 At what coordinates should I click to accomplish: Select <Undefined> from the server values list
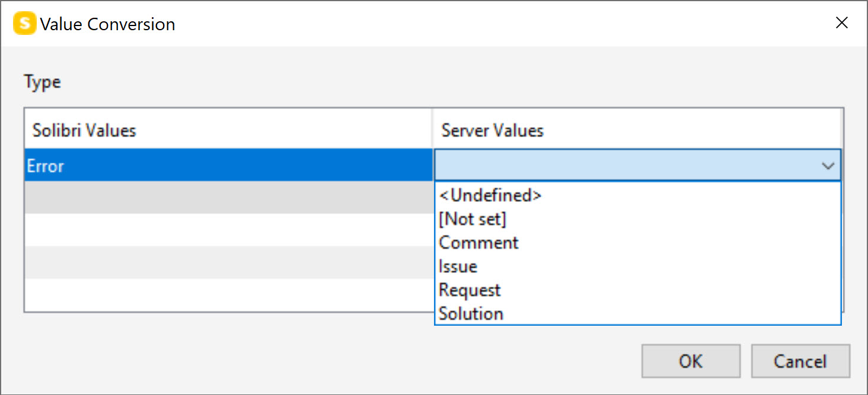[637, 195]
